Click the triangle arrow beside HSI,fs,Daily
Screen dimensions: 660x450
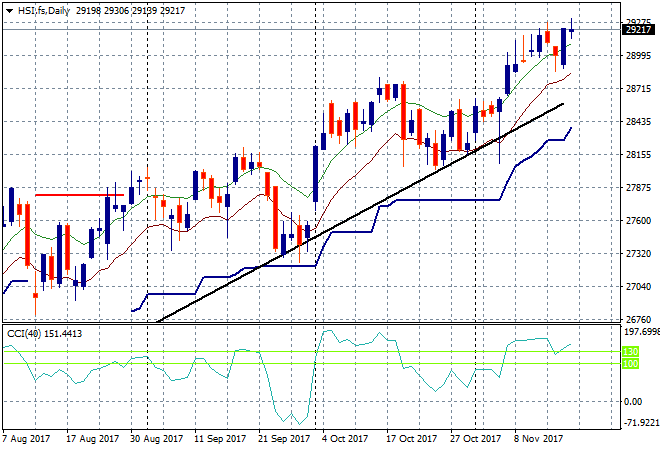[x=9, y=11]
